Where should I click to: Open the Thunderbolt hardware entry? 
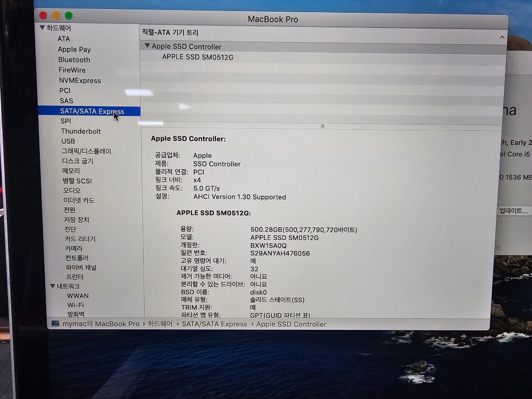tap(81, 131)
